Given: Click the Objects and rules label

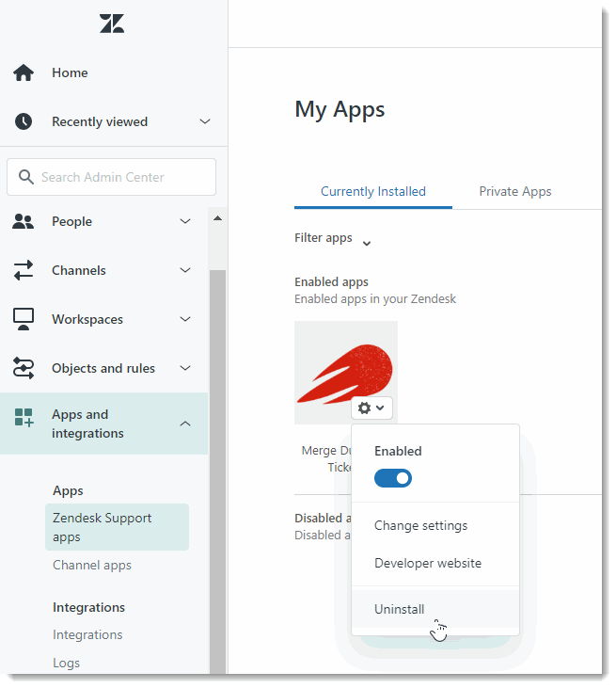Looking at the screenshot, I should click(103, 368).
